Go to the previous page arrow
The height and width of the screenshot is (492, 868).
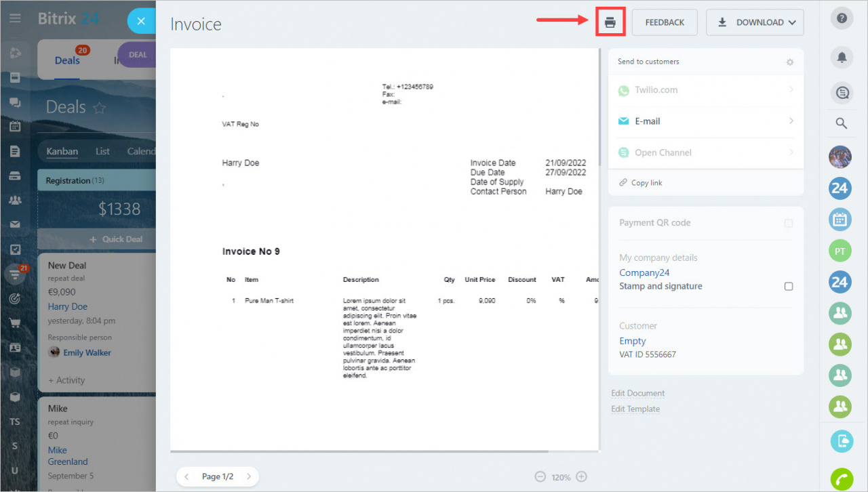tap(187, 476)
